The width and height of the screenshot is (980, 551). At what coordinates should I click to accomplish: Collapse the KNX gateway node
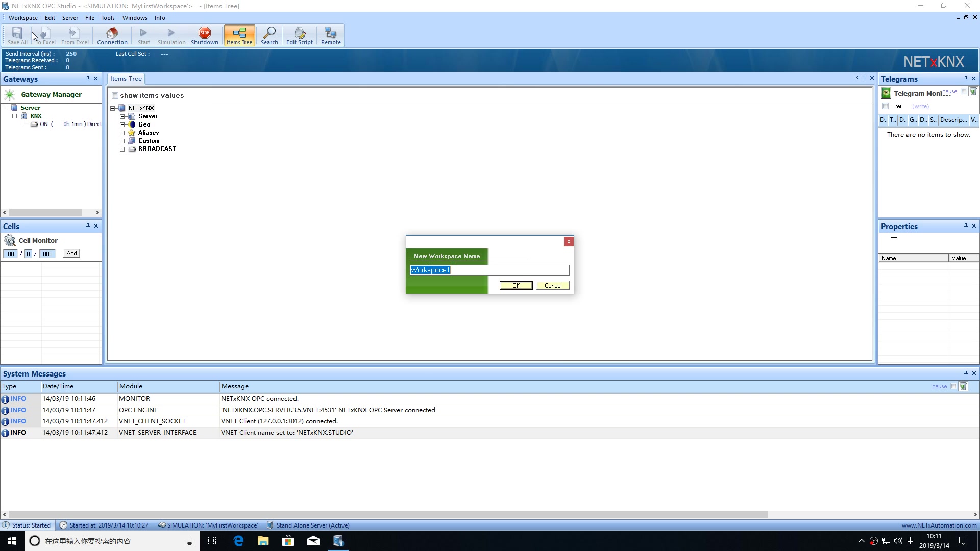tap(15, 116)
